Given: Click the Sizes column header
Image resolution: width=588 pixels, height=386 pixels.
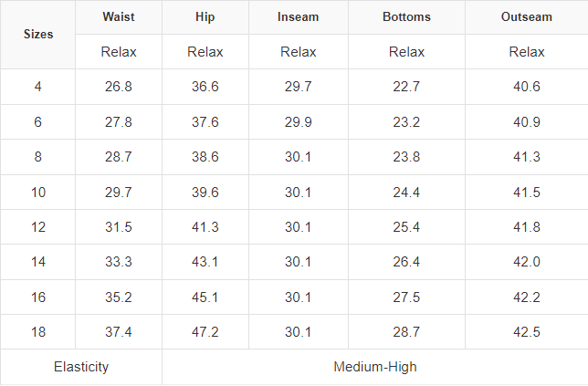Looking at the screenshot, I should coord(38,35).
